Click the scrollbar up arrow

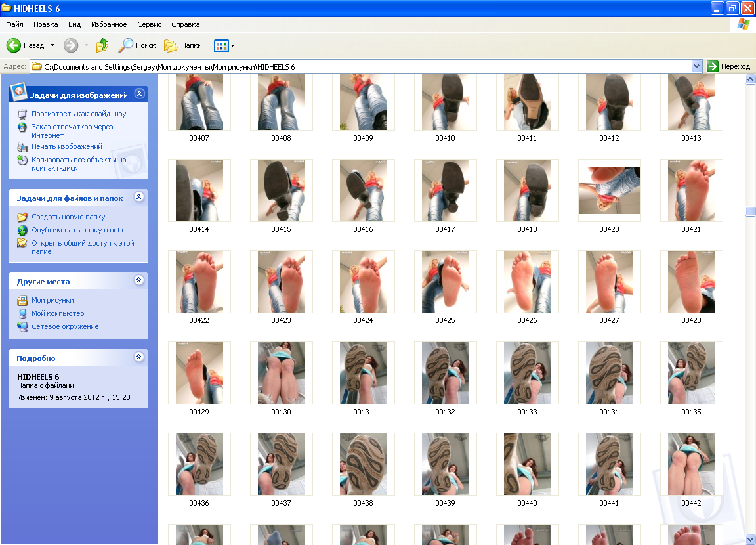pyautogui.click(x=750, y=79)
